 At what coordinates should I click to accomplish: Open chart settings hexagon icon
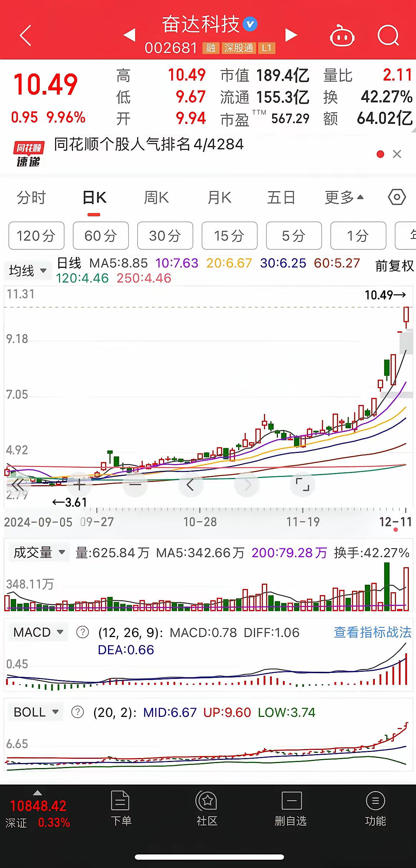(397, 197)
